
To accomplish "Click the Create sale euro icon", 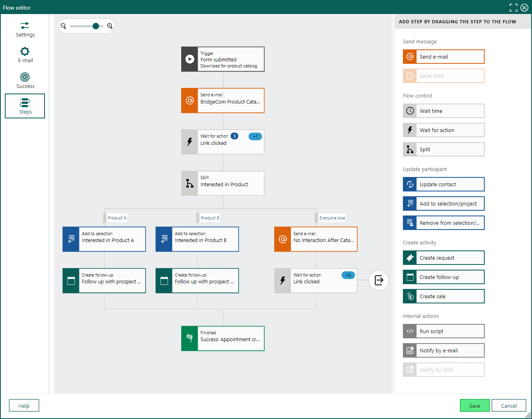I will point(410,296).
